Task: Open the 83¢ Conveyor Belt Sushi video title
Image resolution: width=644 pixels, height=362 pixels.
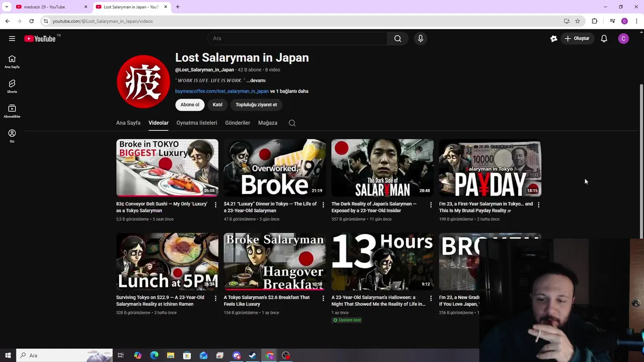Action: (x=162, y=207)
